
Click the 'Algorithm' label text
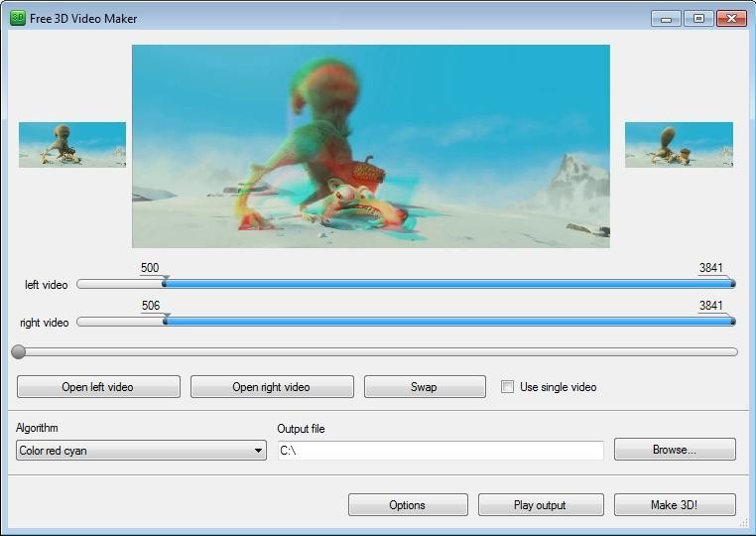tap(37, 428)
